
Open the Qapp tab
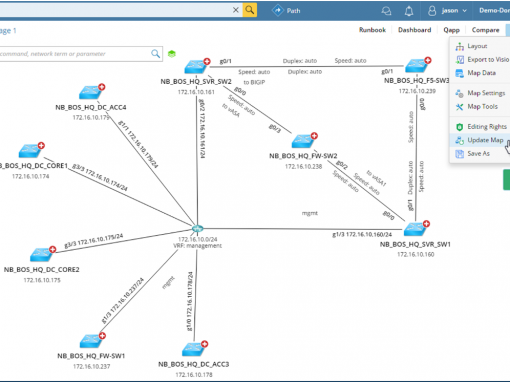coord(451,30)
